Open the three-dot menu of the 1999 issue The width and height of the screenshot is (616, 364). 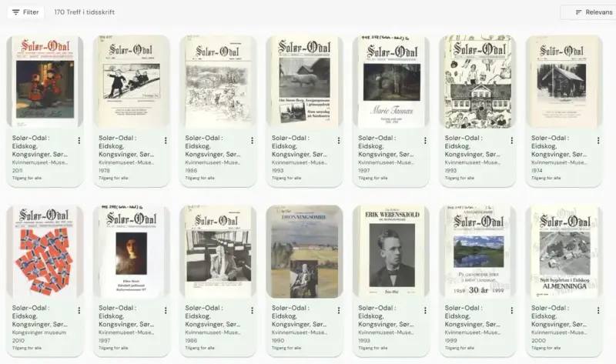pyautogui.click(x=511, y=311)
